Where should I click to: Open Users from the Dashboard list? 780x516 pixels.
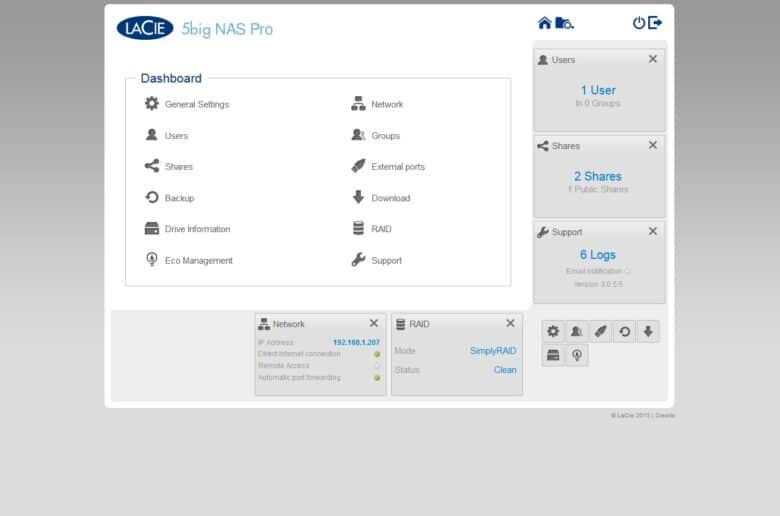tap(167, 135)
